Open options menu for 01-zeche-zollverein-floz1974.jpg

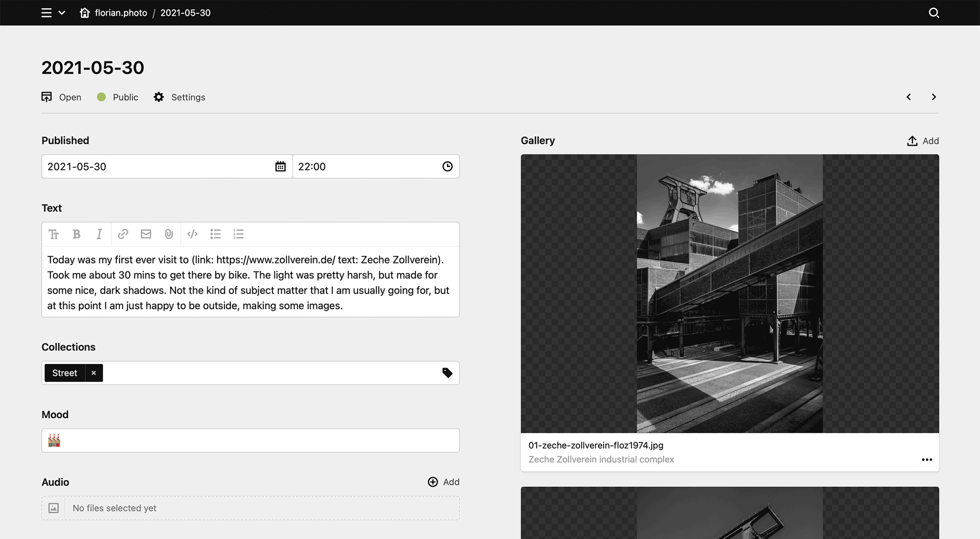(927, 460)
